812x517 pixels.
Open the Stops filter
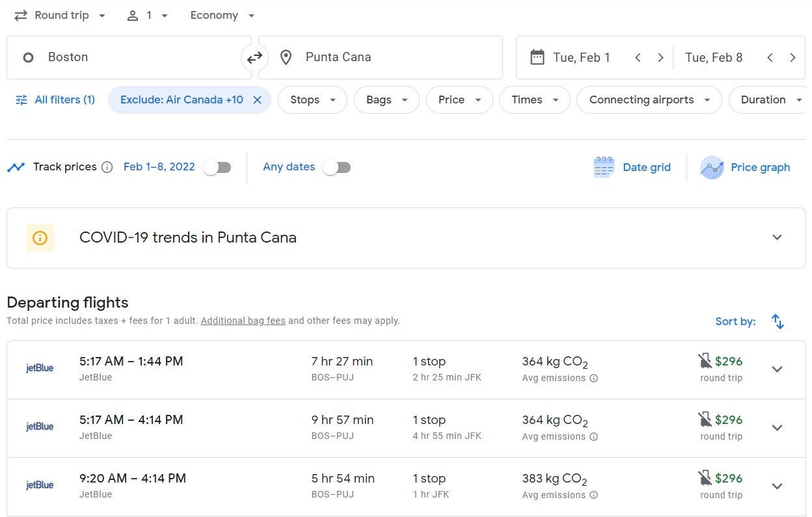[x=312, y=100]
